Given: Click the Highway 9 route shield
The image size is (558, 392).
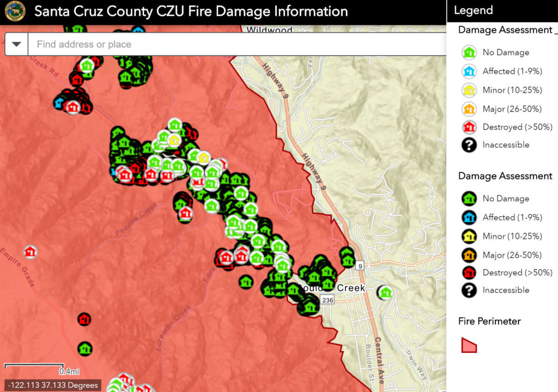Looking at the screenshot, I should [360, 266].
